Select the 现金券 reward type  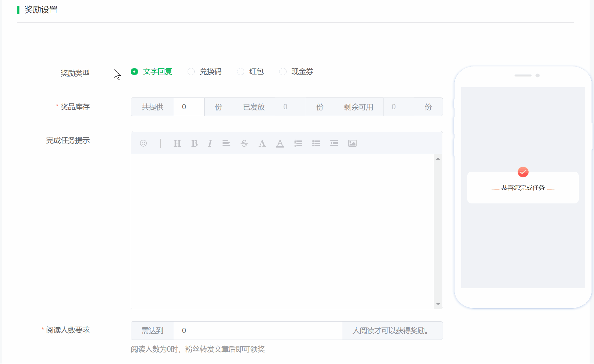(x=283, y=72)
